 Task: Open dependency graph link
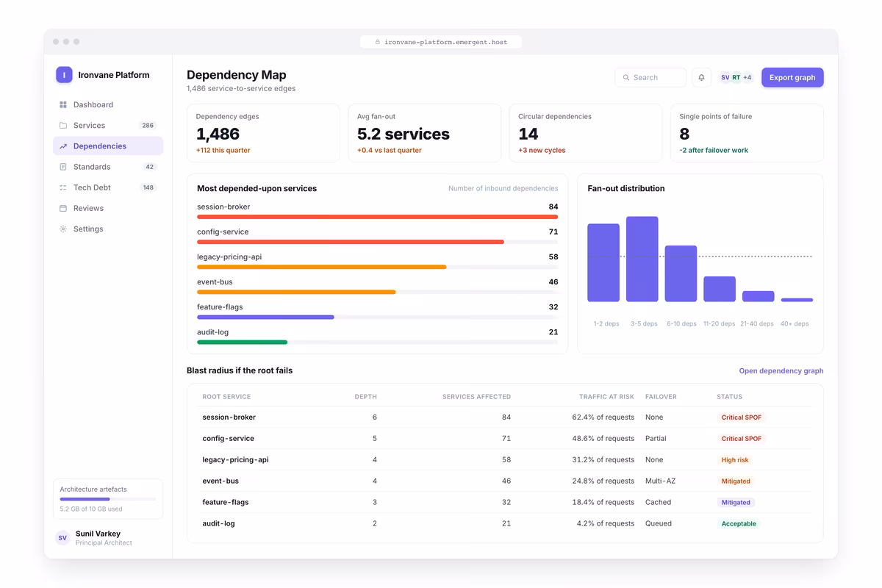(781, 371)
